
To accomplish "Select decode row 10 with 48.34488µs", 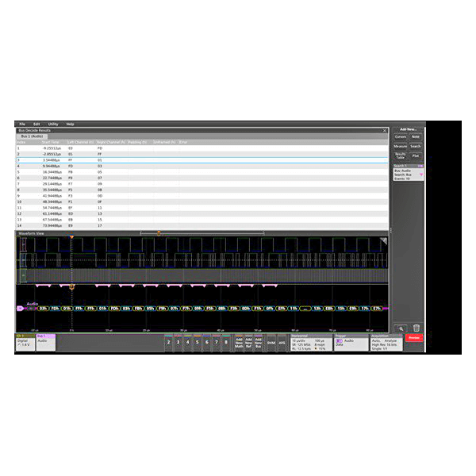I will pos(202,202).
